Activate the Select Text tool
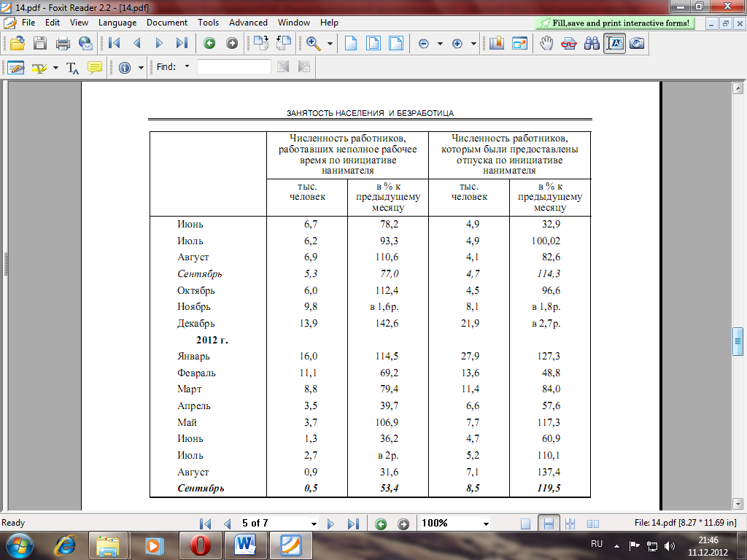Viewport: 747px width, 560px height. pyautogui.click(x=614, y=43)
